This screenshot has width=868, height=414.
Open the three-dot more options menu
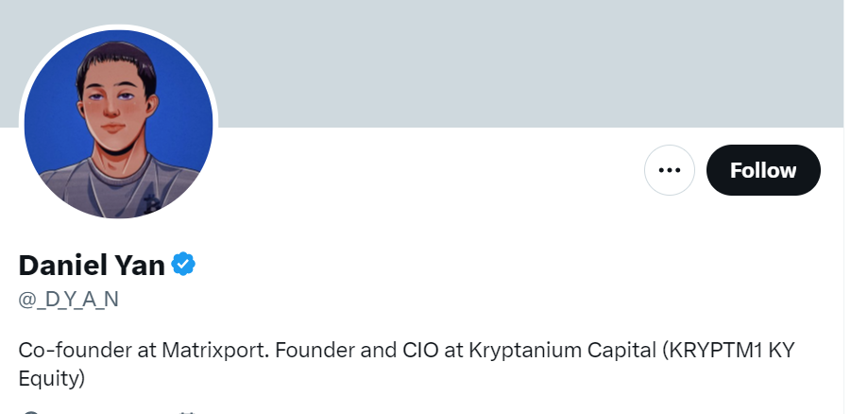click(669, 170)
